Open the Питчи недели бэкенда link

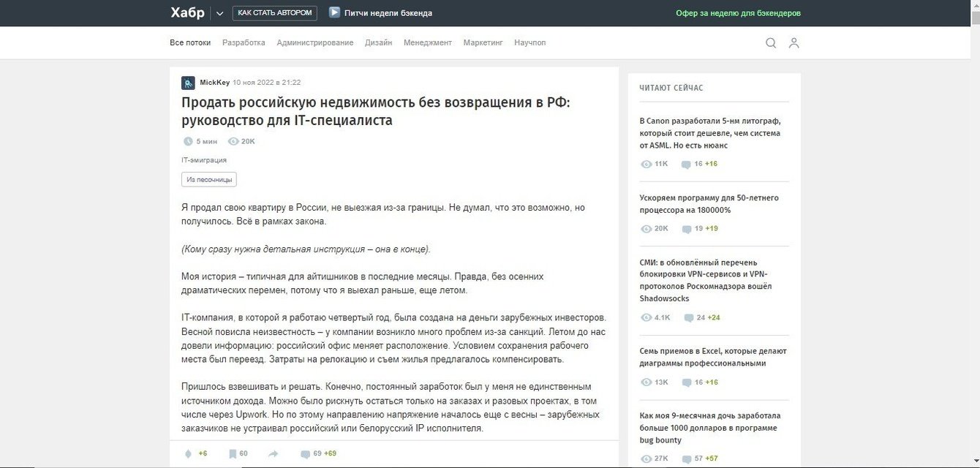388,13
